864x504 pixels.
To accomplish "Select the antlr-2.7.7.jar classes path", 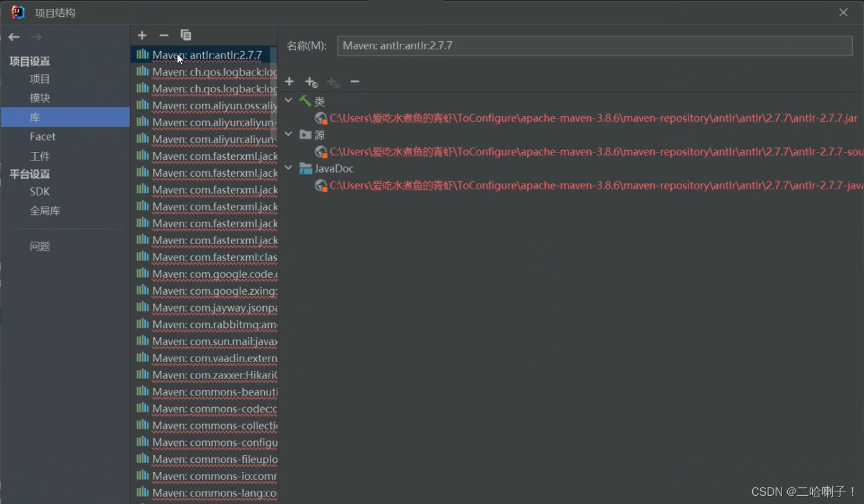I will 593,118.
